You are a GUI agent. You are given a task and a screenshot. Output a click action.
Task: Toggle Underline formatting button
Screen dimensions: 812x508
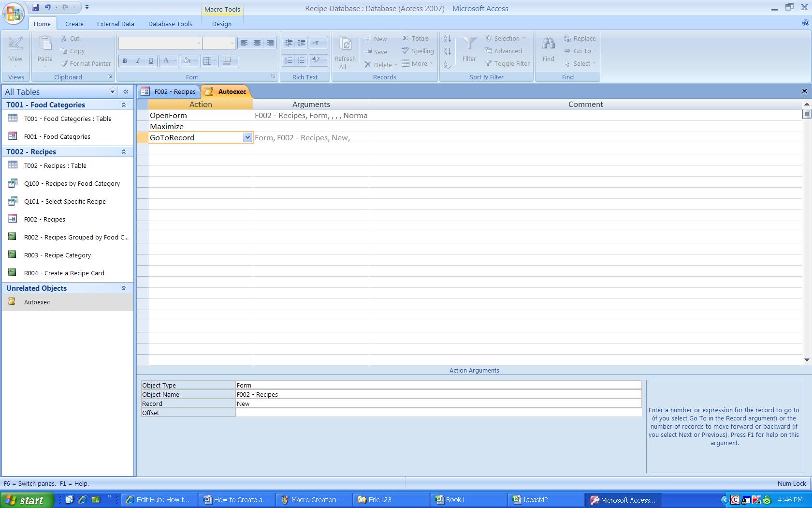point(151,61)
